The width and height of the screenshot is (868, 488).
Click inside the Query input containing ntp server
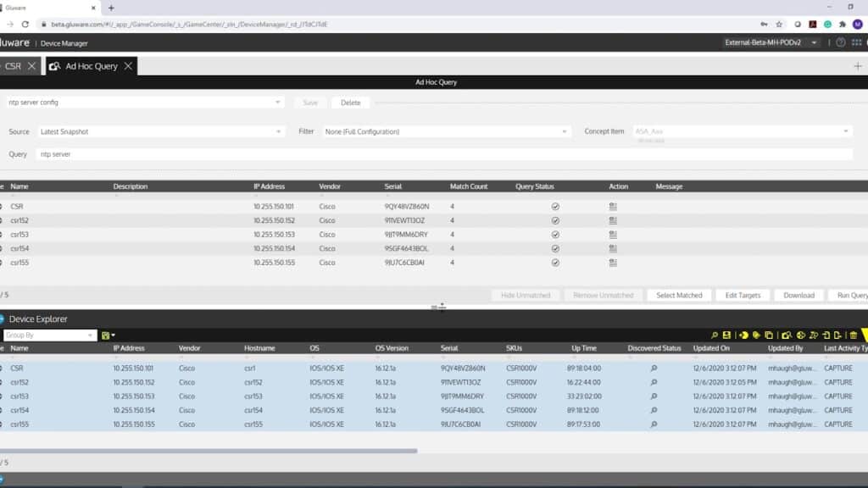(254, 154)
